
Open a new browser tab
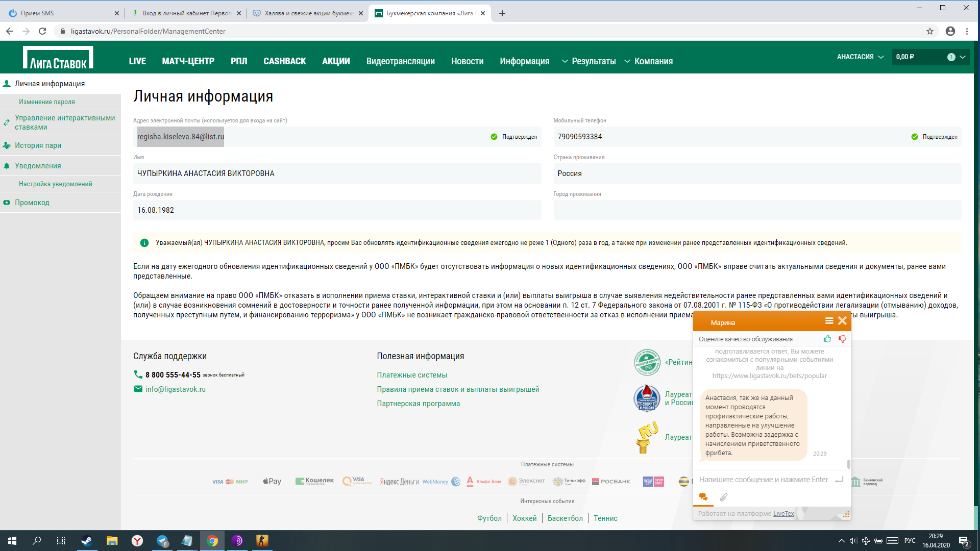tap(502, 13)
